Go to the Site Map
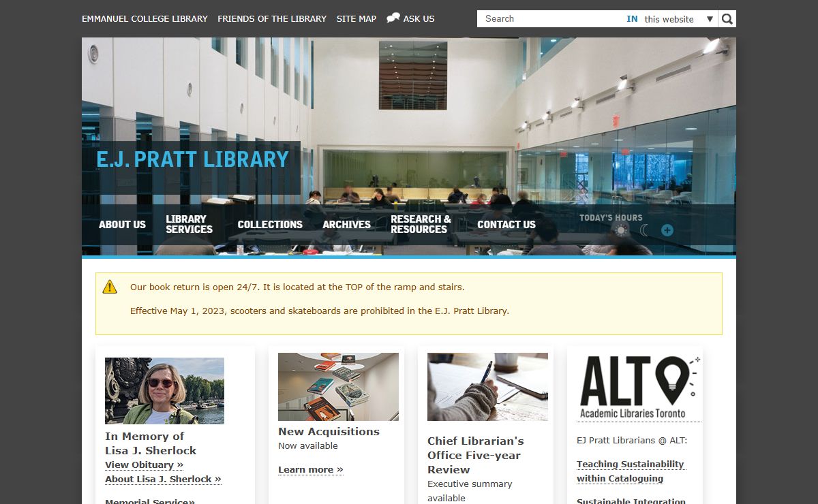The height and width of the screenshot is (504, 818). point(357,19)
